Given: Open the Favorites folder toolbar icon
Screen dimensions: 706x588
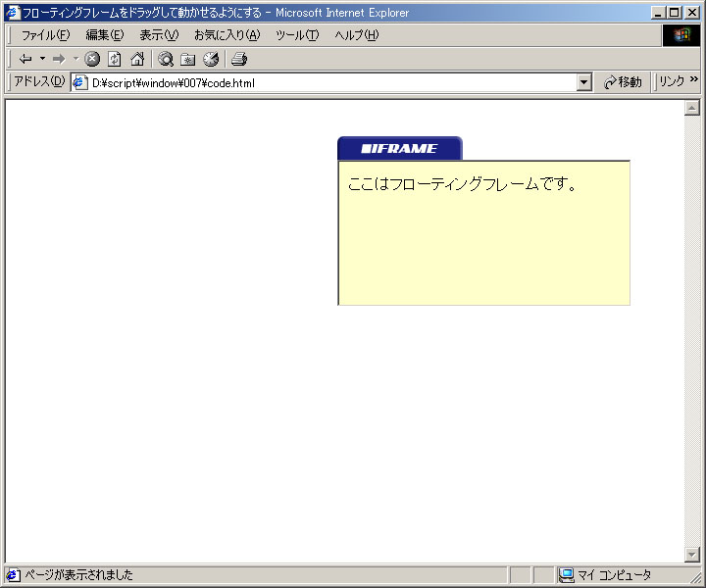Looking at the screenshot, I should pos(187,59).
